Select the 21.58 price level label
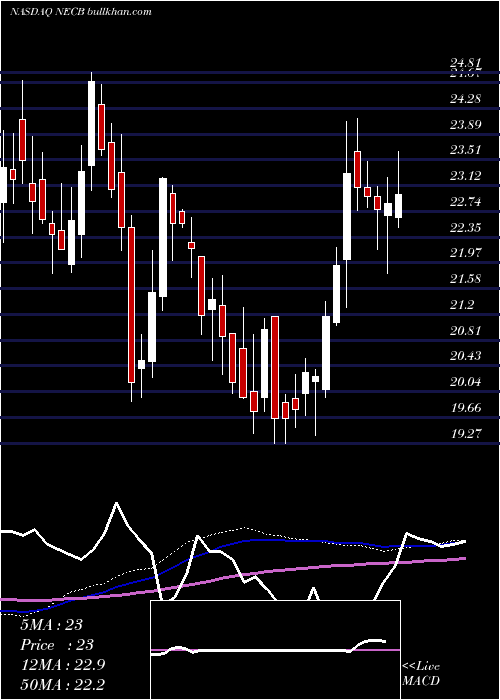Image resolution: width=500 pixels, height=700 pixels. (x=466, y=279)
